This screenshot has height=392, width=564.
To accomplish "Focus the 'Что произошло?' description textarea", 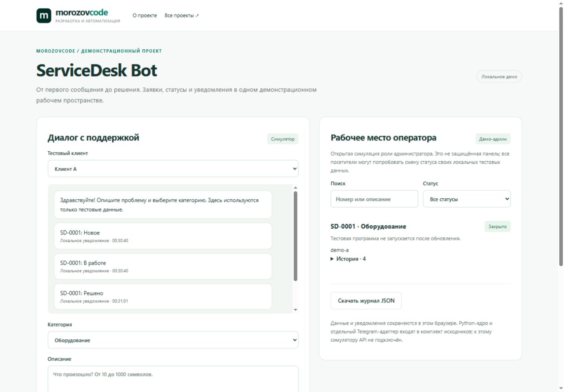I will click(173, 379).
